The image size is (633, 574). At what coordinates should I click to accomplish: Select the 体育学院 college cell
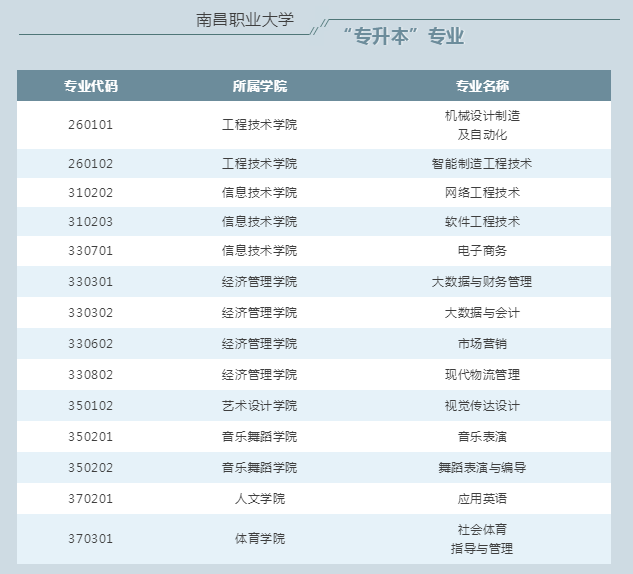pyautogui.click(x=259, y=538)
